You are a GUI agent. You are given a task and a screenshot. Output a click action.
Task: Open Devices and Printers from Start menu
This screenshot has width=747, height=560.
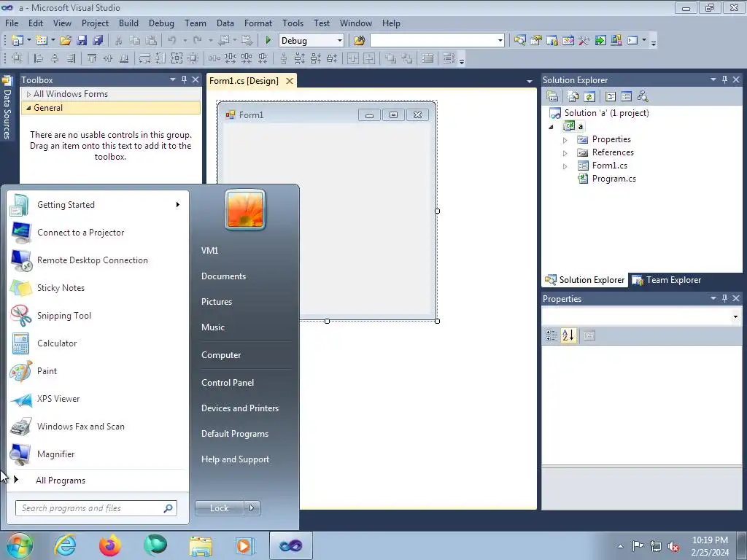point(239,408)
